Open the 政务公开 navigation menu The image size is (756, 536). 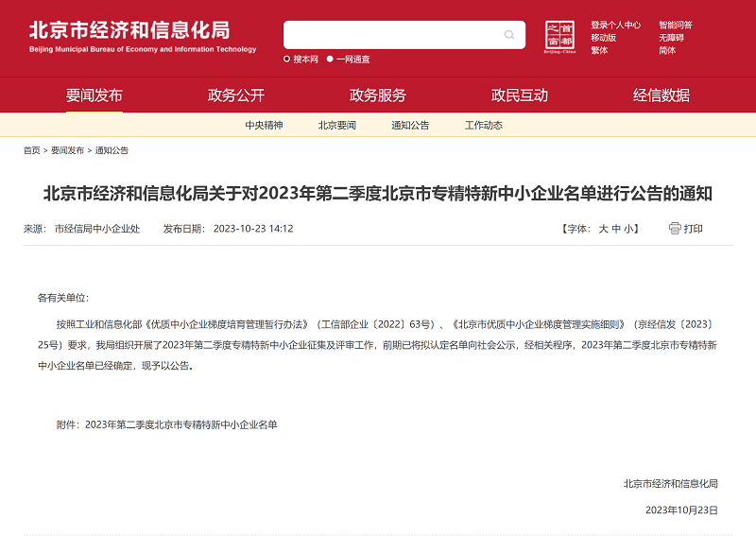point(236,95)
